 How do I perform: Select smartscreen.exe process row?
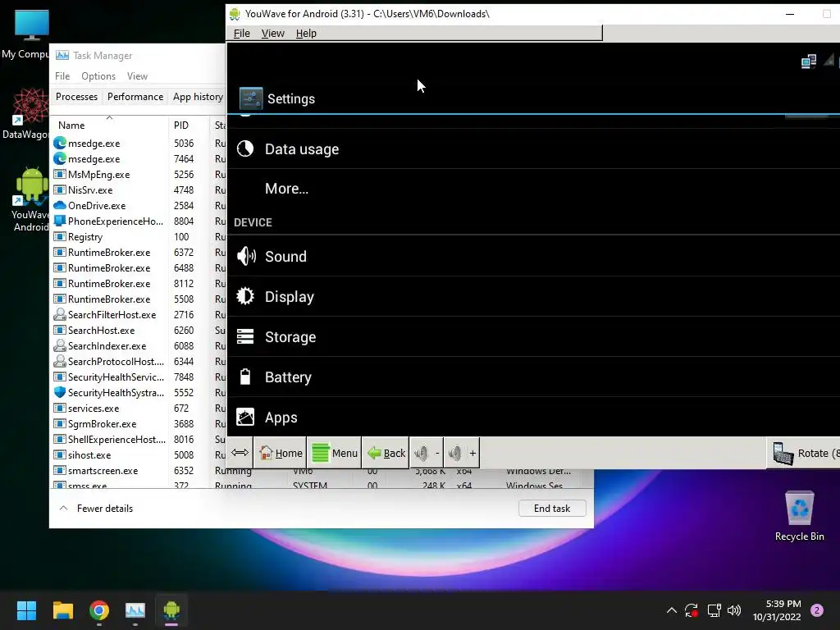coord(139,470)
